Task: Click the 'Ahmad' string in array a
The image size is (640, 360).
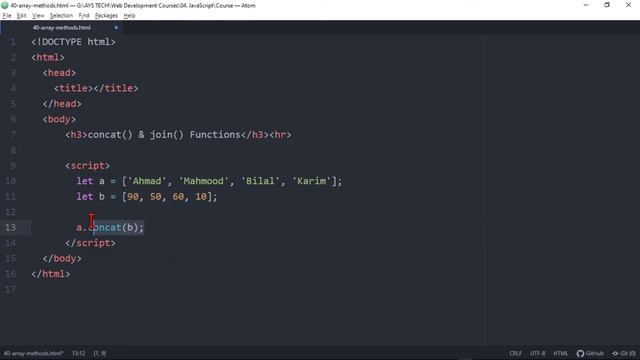Action: (x=147, y=181)
